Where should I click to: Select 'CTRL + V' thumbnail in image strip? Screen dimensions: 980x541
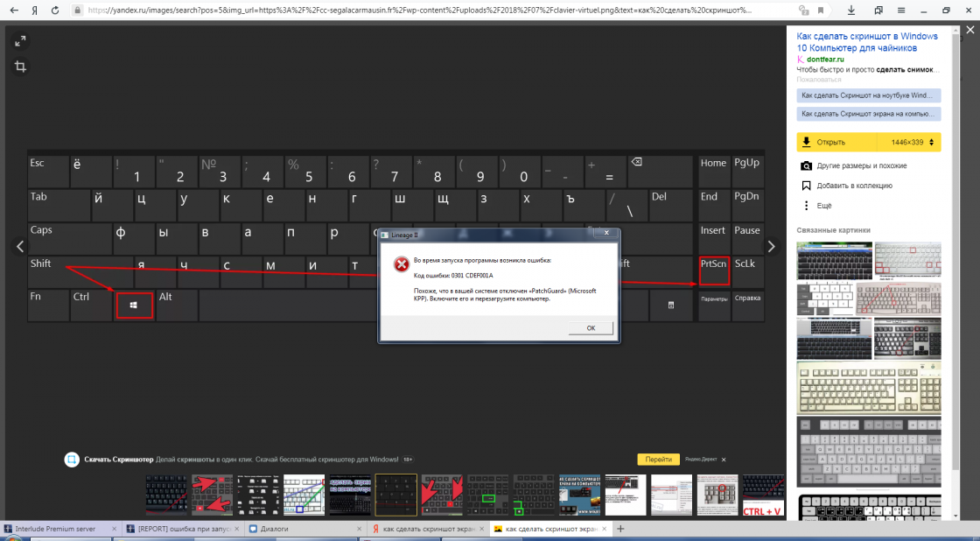[763, 495]
